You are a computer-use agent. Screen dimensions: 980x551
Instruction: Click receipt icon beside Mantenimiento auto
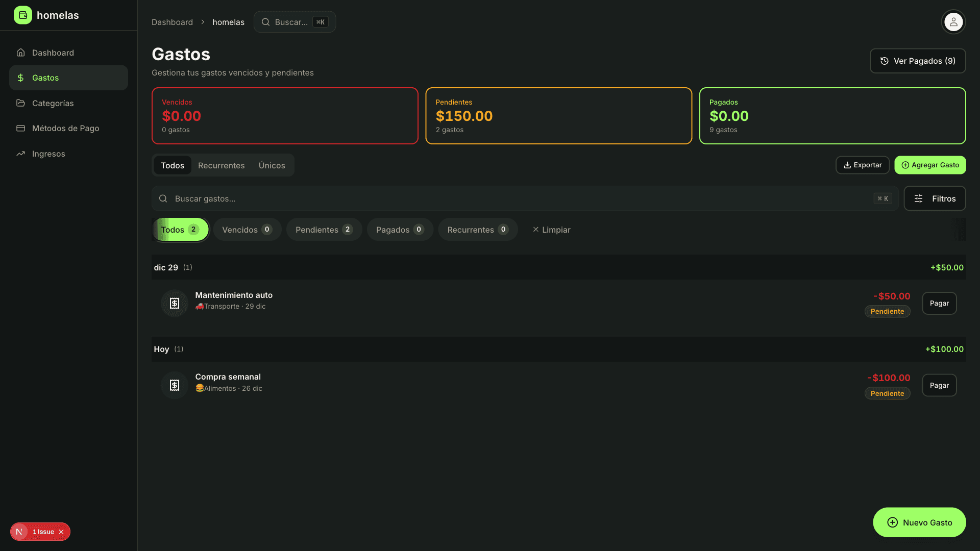175,304
